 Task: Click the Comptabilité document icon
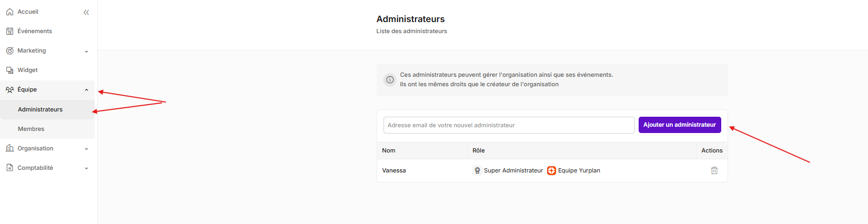coord(9,168)
